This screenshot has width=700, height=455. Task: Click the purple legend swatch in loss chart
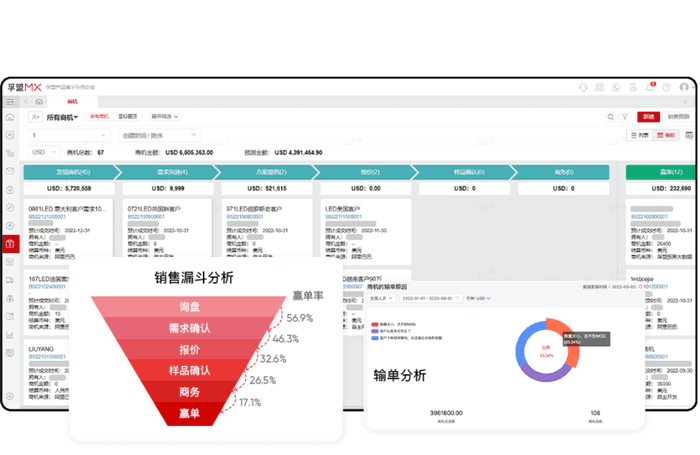pyautogui.click(x=375, y=331)
